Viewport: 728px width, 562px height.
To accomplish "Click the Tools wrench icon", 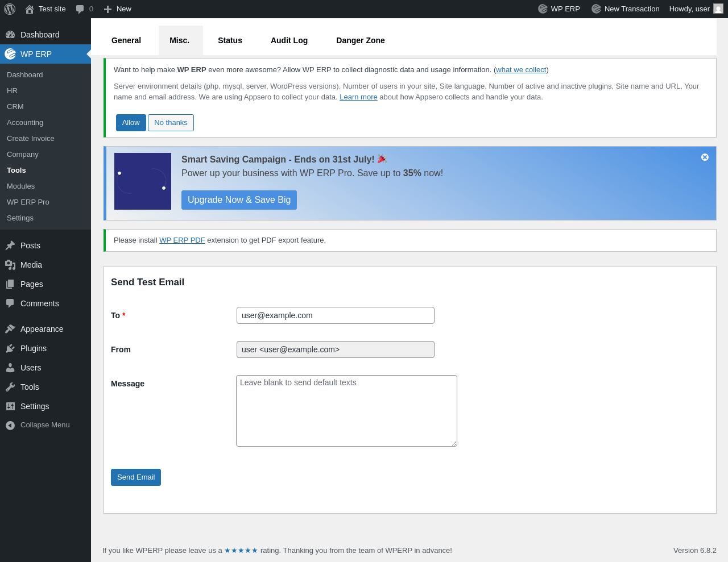I will pos(10,387).
